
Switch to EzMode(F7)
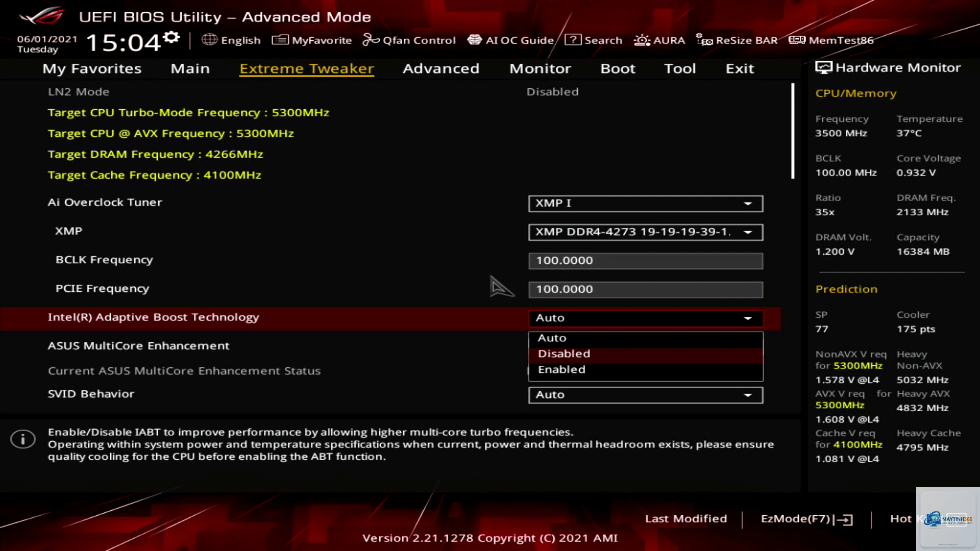point(806,519)
